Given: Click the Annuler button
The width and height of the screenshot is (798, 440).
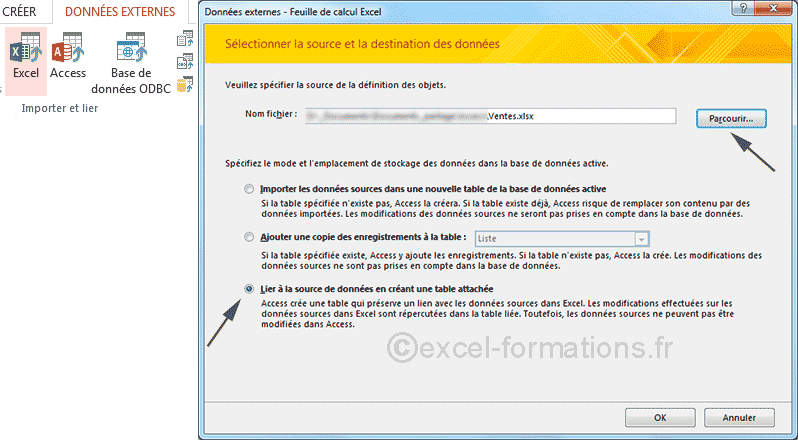Looking at the screenshot, I should pyautogui.click(x=739, y=417).
